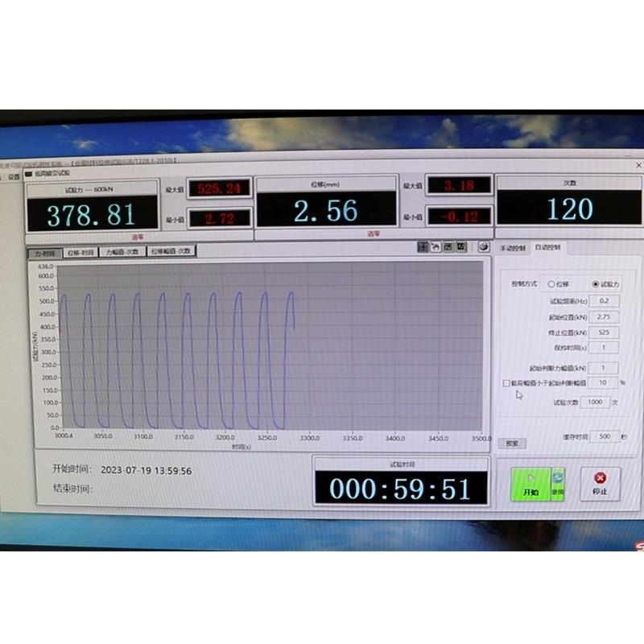Click the test force readout 378.81
644x644 pixels.
click(x=92, y=214)
